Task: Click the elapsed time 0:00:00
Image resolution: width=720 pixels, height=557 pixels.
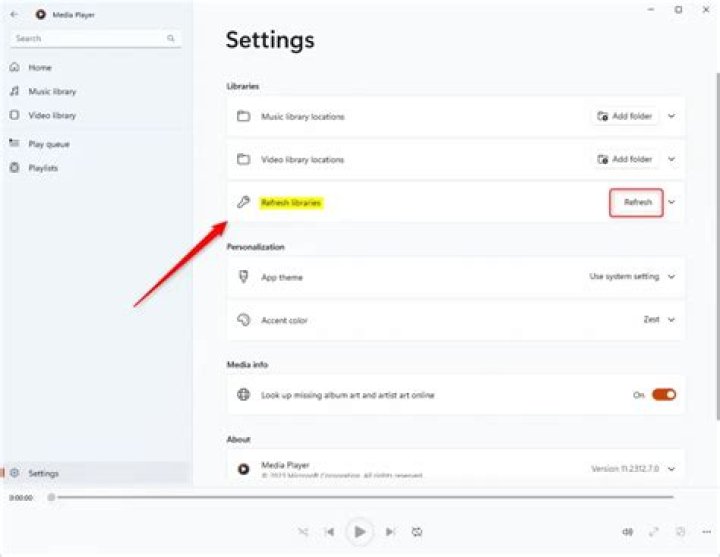Action: [21, 498]
